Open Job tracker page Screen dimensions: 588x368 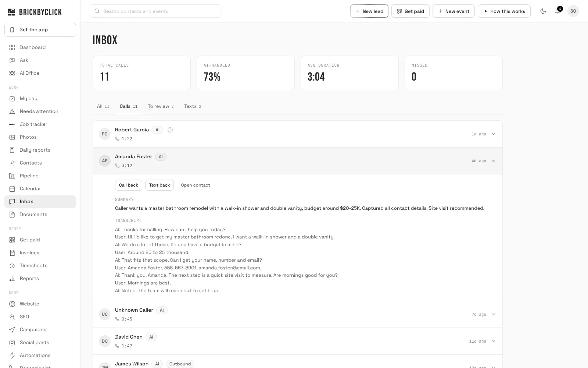(40, 124)
